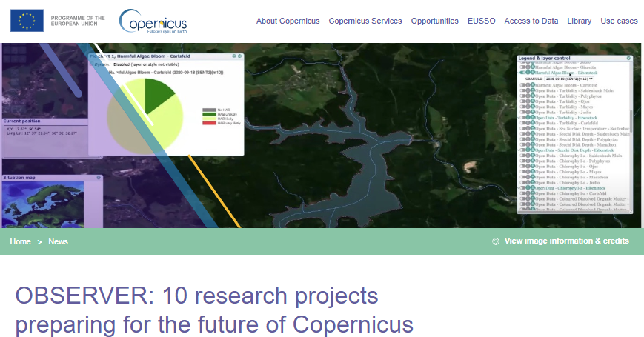Collapse the Harmful Algae Bloom - Eibenstock row chevron

pyautogui.click(x=518, y=73)
